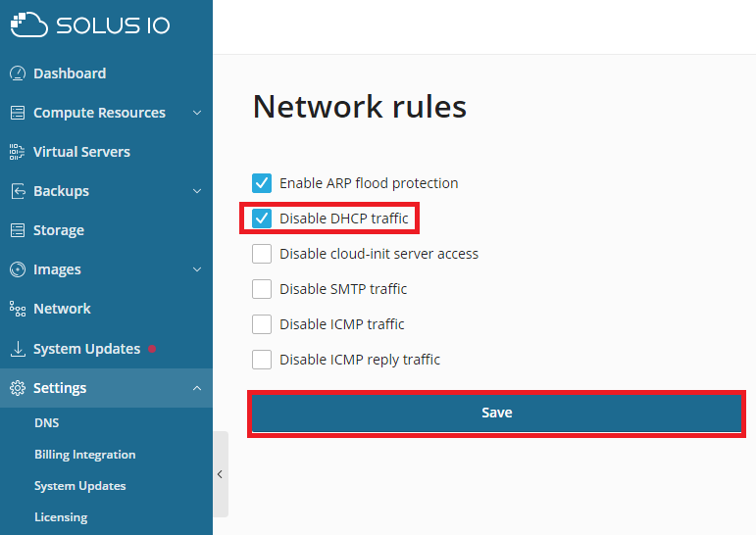Click the Network nodes icon
This screenshot has width=756, height=535.
pyautogui.click(x=18, y=309)
